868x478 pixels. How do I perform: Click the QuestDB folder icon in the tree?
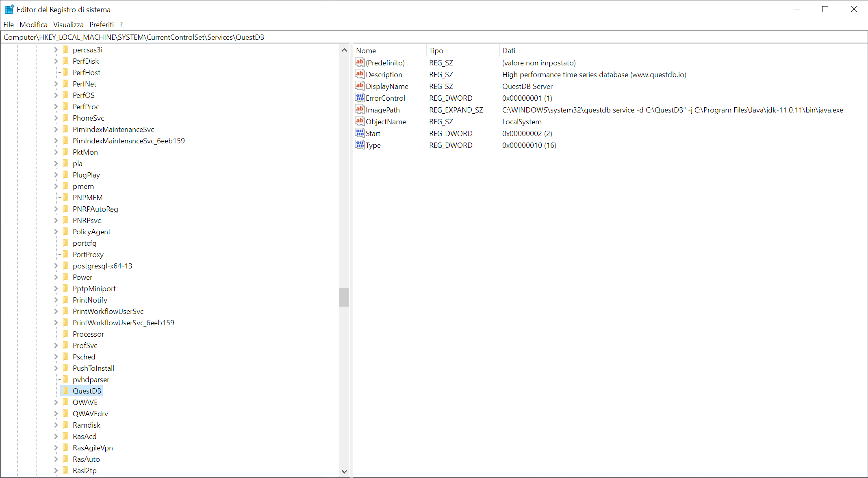click(x=66, y=391)
